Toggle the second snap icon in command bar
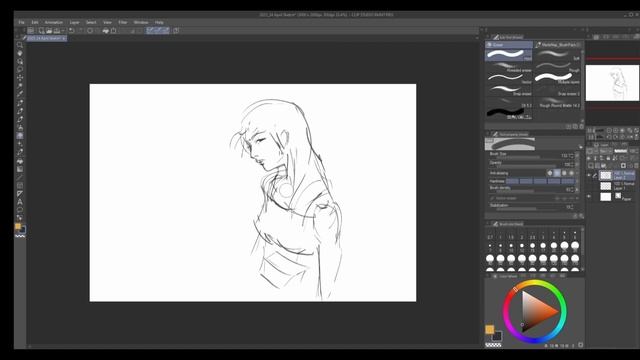The width and height of the screenshot is (640, 360). pos(158,31)
